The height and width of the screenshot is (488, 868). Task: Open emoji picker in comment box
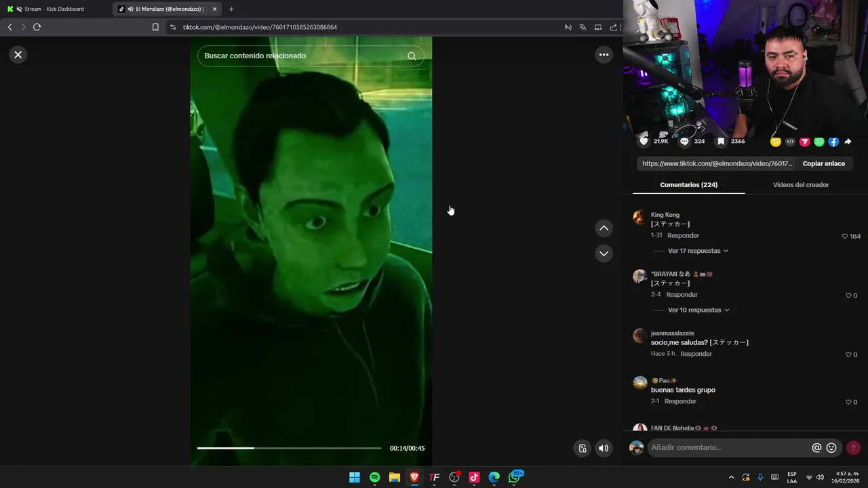coord(831,448)
